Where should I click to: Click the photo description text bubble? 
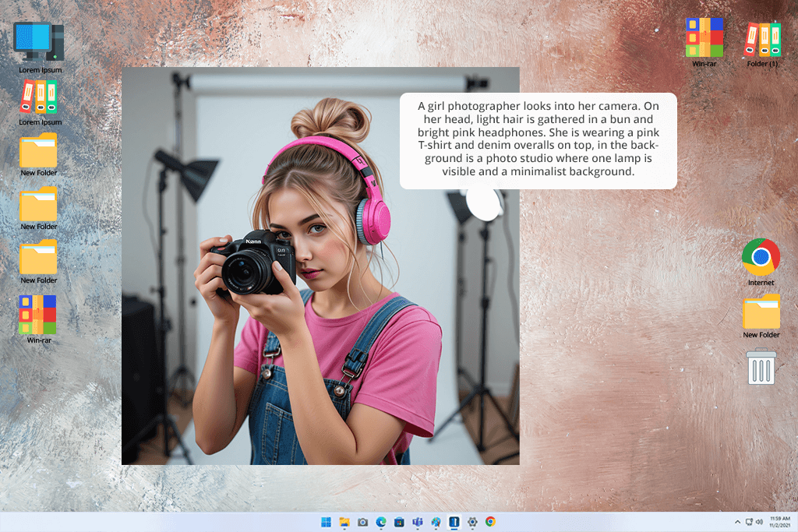(538, 141)
